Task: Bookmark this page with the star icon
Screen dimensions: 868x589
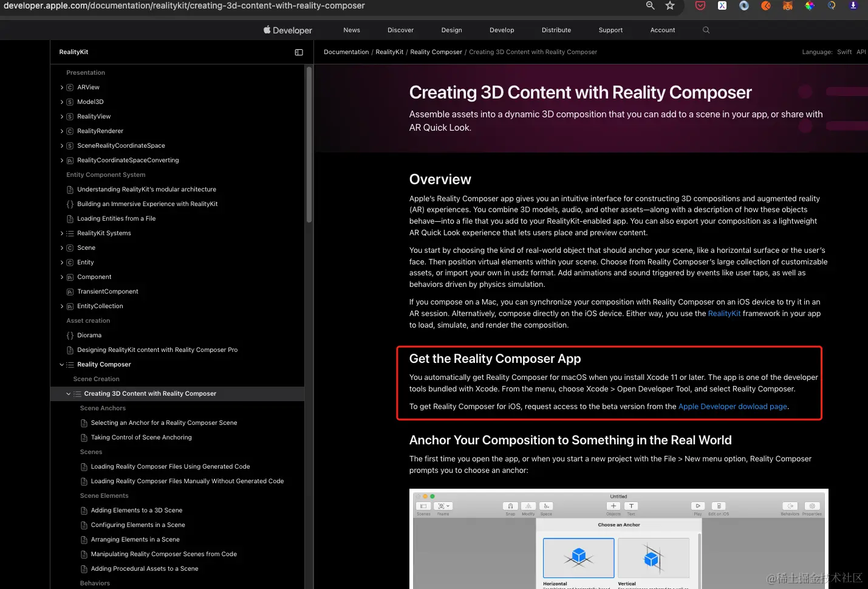Action: coord(670,5)
